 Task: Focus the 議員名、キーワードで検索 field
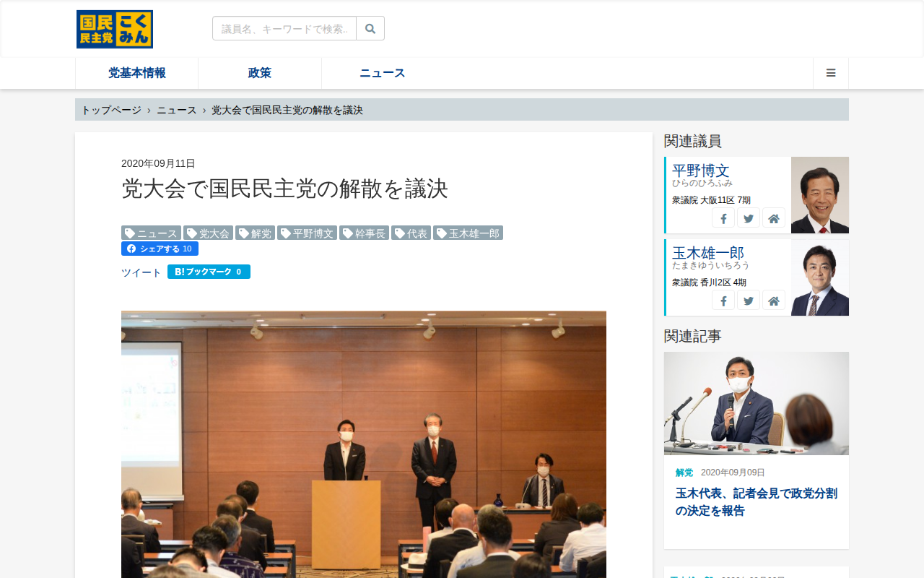[284, 29]
